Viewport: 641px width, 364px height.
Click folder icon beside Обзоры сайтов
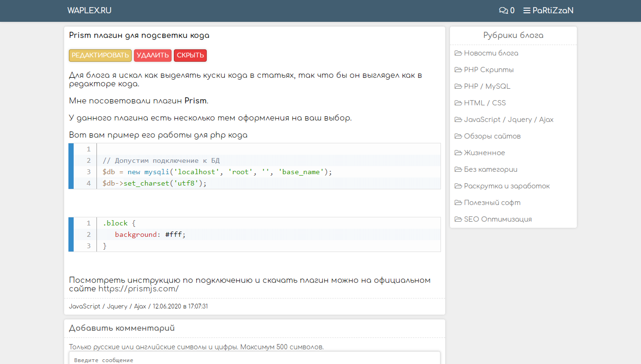(x=458, y=136)
